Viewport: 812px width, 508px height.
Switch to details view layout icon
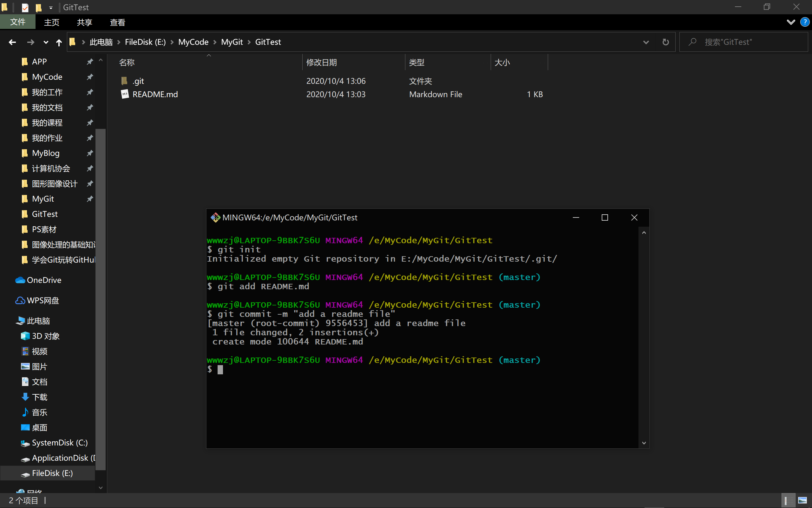point(788,501)
